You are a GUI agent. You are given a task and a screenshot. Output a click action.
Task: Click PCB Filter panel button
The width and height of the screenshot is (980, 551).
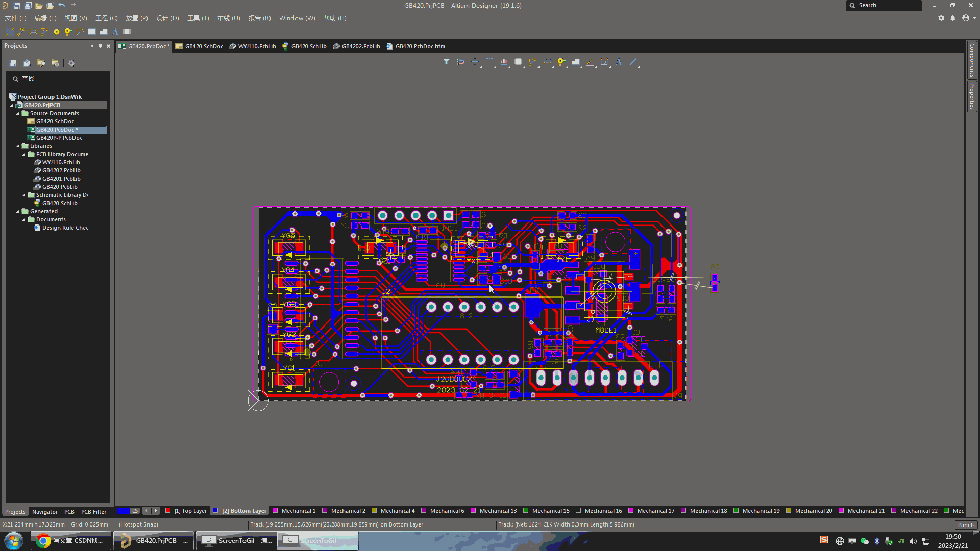click(93, 511)
